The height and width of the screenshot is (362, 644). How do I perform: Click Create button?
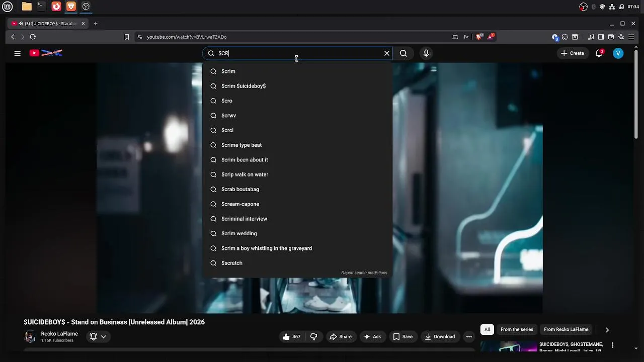(573, 53)
